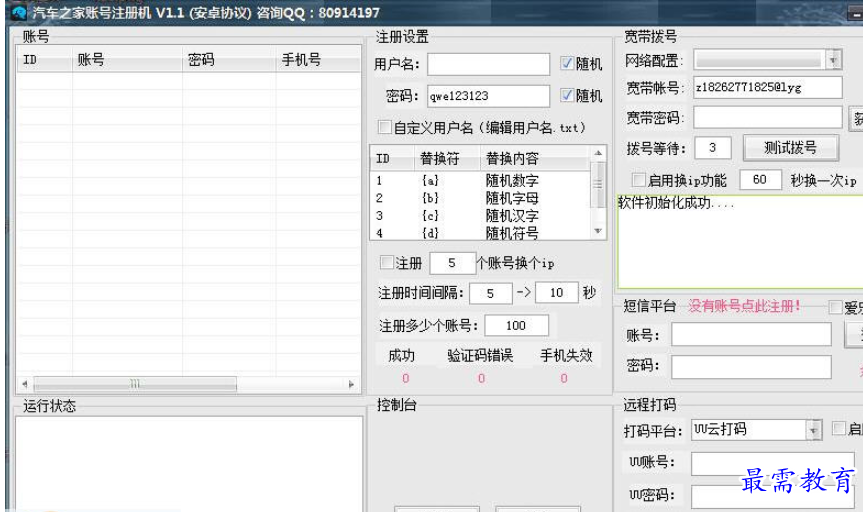The height and width of the screenshot is (512, 863).
Task: Click horizontal scrollbar thumb of 账号 table
Action: click(x=135, y=384)
